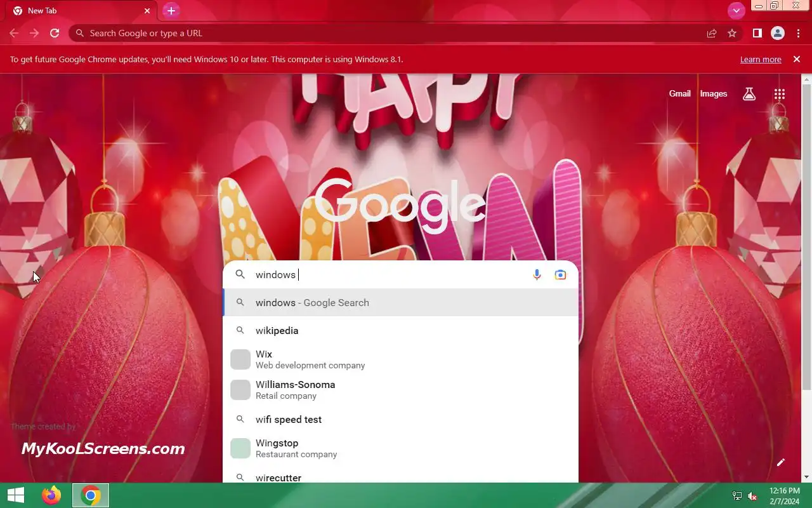Click the browser Forward arrow
The height and width of the screenshot is (508, 812).
pos(34,33)
